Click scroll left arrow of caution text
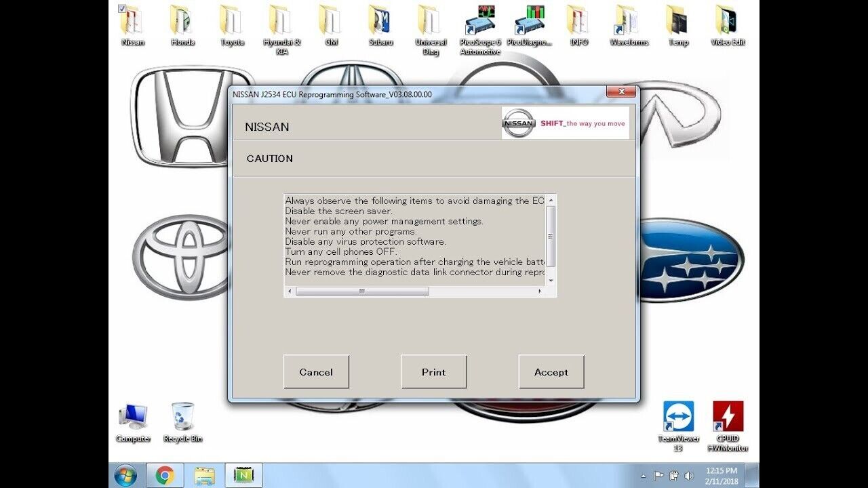Screen dimensions: 868x488 point(290,291)
